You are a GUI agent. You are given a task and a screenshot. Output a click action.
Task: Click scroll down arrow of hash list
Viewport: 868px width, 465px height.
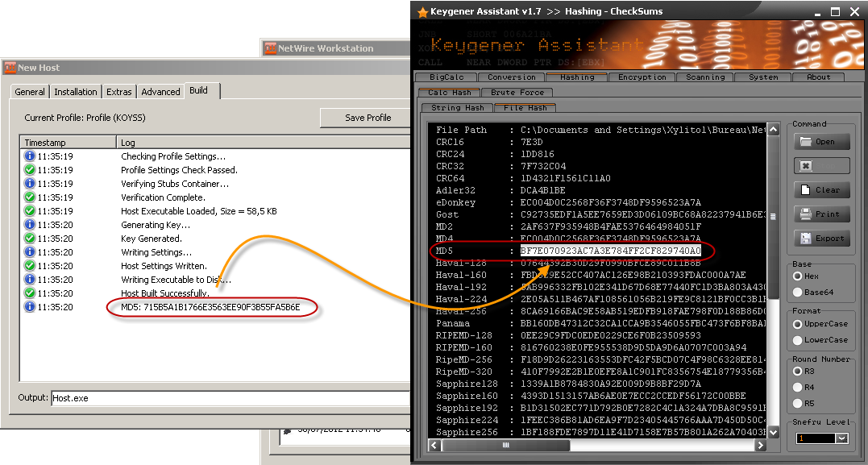[x=774, y=432]
